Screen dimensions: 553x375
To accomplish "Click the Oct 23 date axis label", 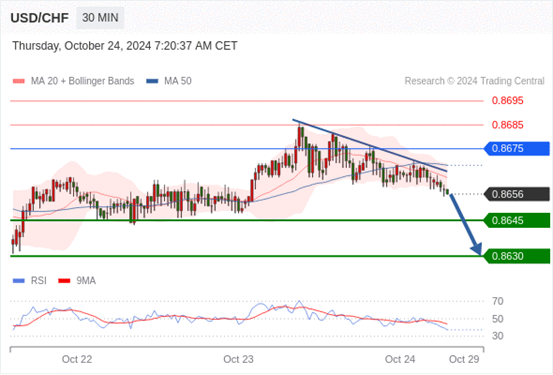I will click(x=238, y=359).
